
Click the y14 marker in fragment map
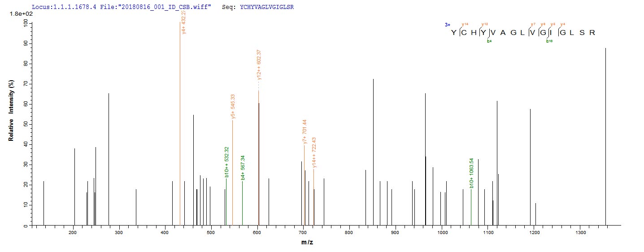coord(465,24)
